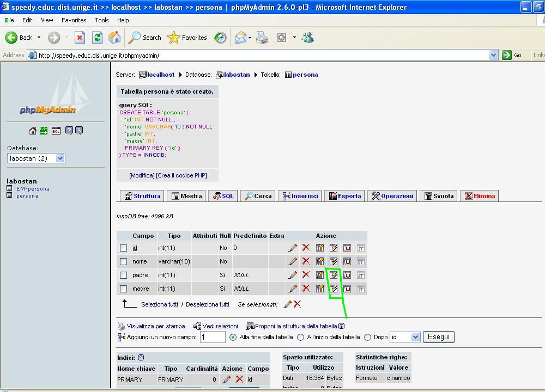Select the 'All'inizio della tabella' radio button

click(300, 337)
